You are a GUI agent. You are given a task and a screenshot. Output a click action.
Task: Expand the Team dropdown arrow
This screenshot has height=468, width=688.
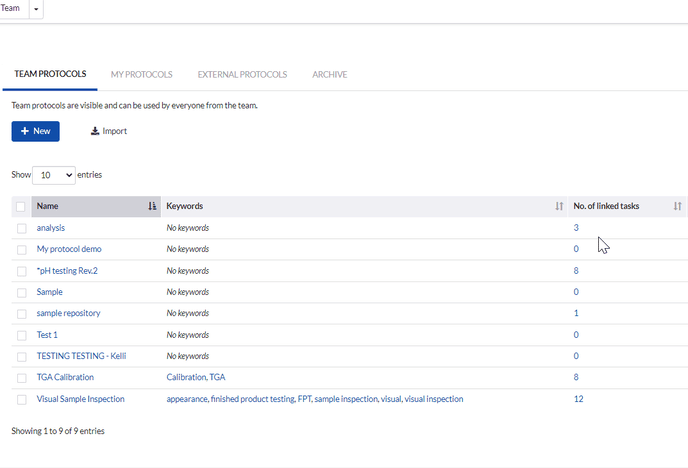[36, 9]
